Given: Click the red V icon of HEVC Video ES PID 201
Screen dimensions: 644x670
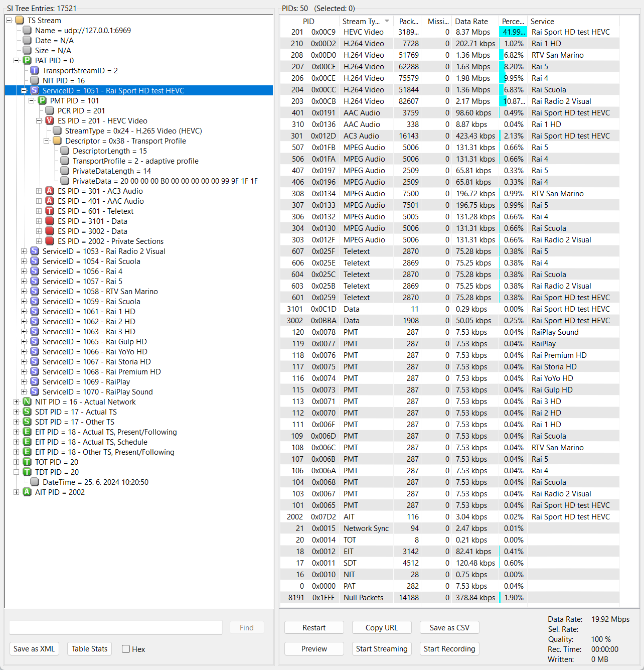Looking at the screenshot, I should [x=50, y=121].
